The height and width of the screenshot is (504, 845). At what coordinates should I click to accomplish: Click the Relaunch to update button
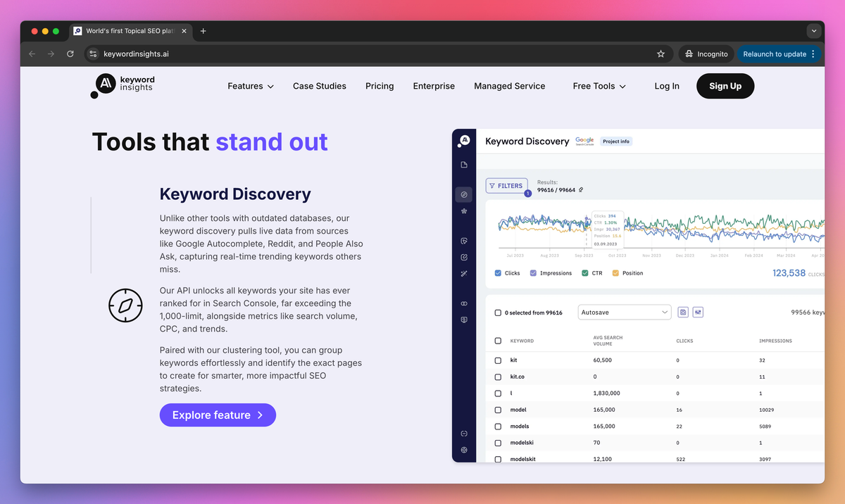coord(779,53)
